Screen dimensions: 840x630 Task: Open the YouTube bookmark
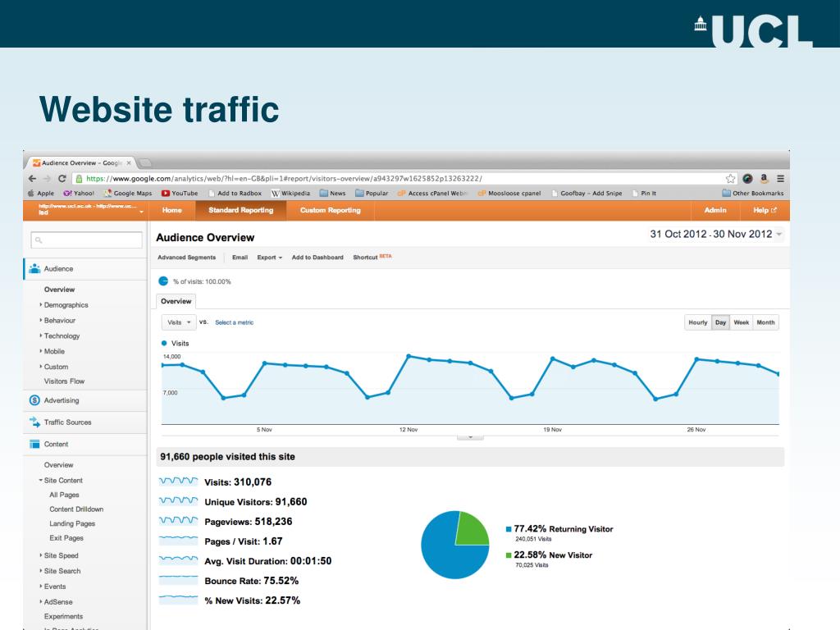(180, 194)
